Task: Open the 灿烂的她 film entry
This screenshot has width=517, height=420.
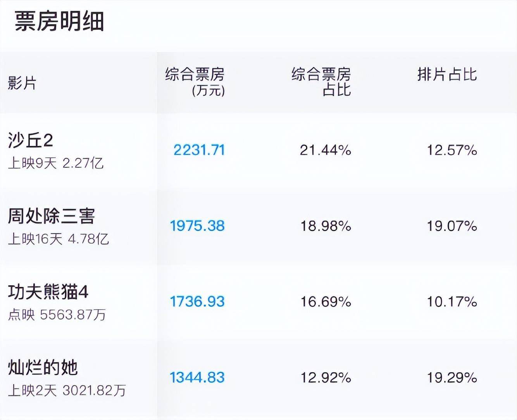Action: pos(43,367)
